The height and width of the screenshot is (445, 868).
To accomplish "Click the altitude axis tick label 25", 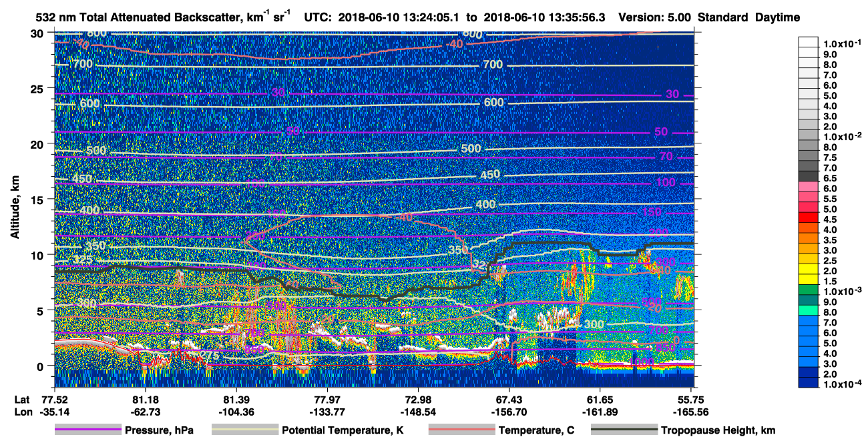I will 37,89.
